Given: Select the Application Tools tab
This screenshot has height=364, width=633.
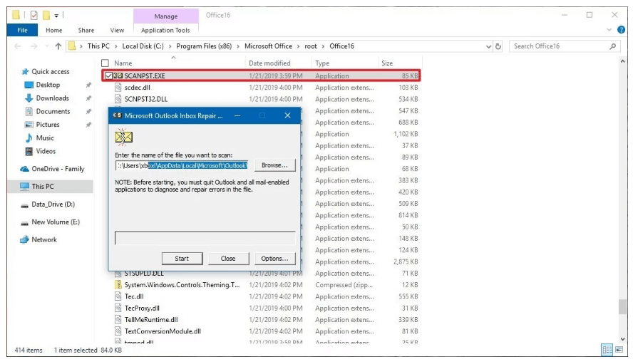Looking at the screenshot, I should (165, 30).
